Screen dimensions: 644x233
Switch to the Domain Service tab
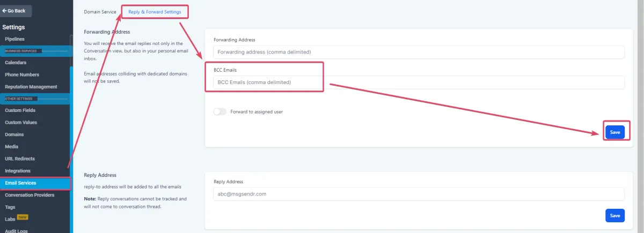(100, 11)
